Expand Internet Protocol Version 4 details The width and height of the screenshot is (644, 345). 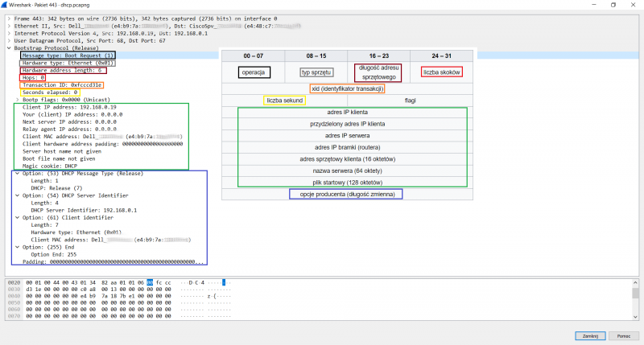[9, 32]
